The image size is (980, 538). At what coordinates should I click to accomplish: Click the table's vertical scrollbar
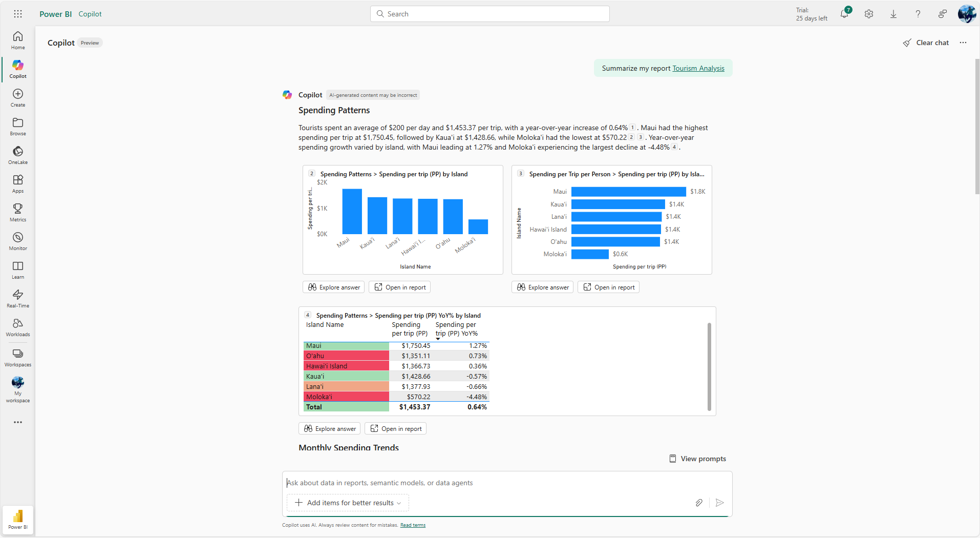click(709, 366)
